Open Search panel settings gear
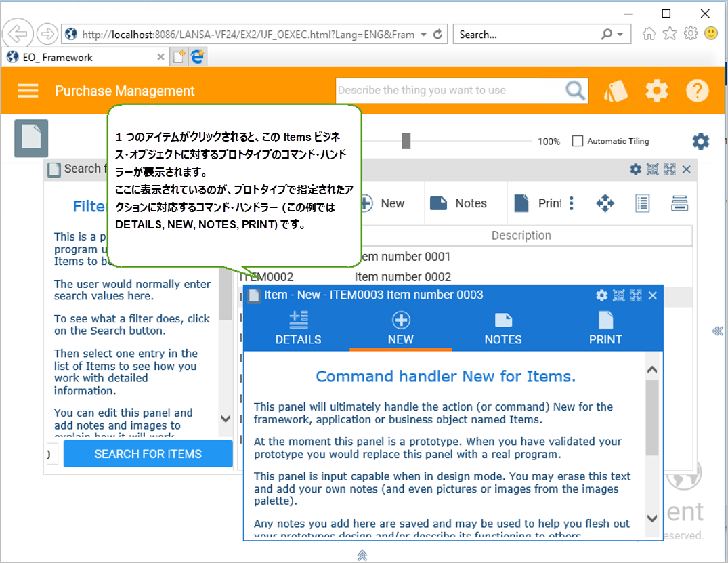The width and height of the screenshot is (728, 563). click(x=635, y=169)
